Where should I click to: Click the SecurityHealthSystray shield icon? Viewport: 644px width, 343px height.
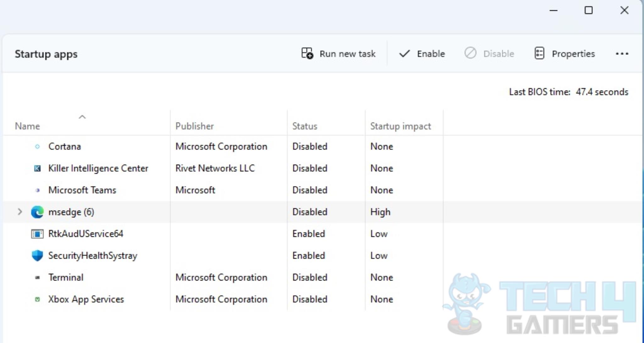coord(37,256)
